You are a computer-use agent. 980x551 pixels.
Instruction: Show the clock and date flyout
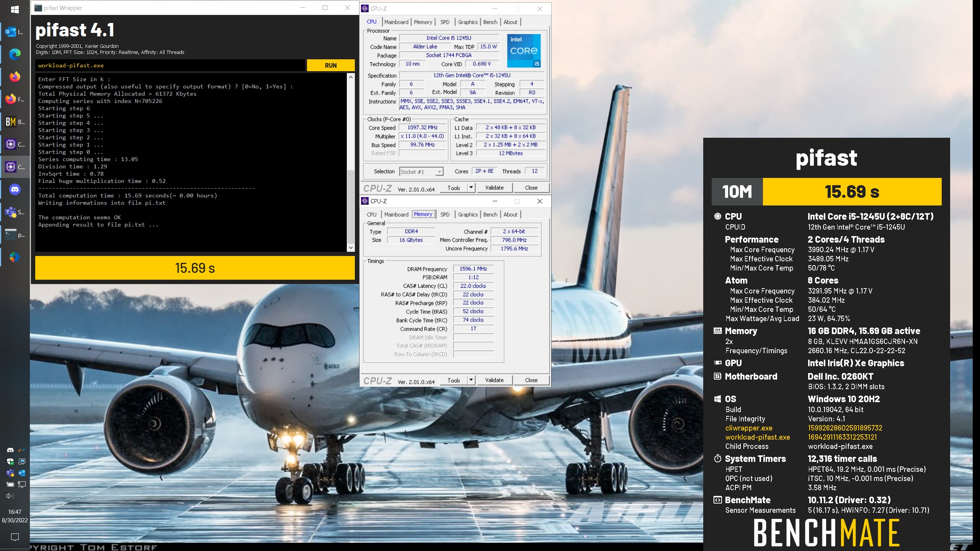pyautogui.click(x=15, y=516)
